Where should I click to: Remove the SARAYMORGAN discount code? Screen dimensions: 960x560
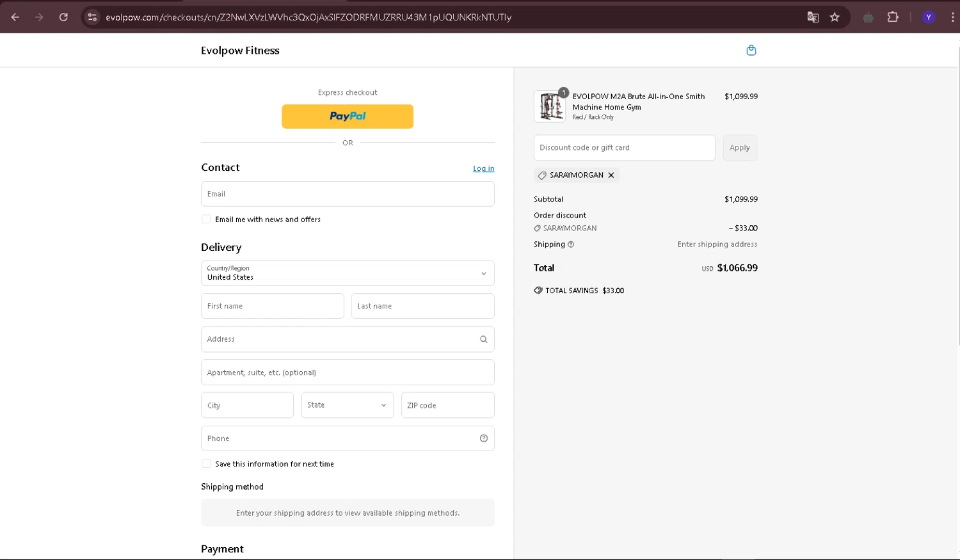pyautogui.click(x=611, y=175)
